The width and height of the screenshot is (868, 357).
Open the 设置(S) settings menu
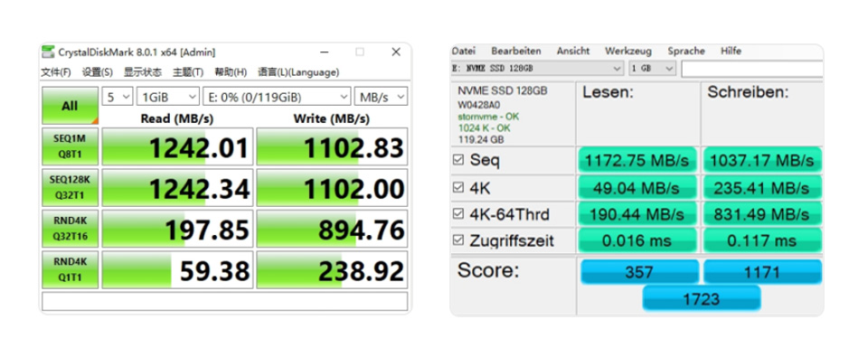point(98,72)
